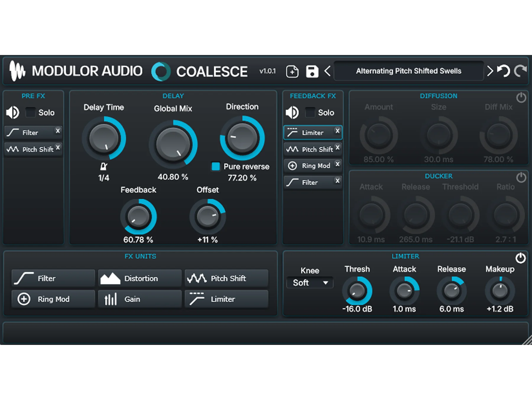Image resolution: width=532 pixels, height=399 pixels.
Task: Enable Solo in Pre FX
Action: click(x=30, y=112)
